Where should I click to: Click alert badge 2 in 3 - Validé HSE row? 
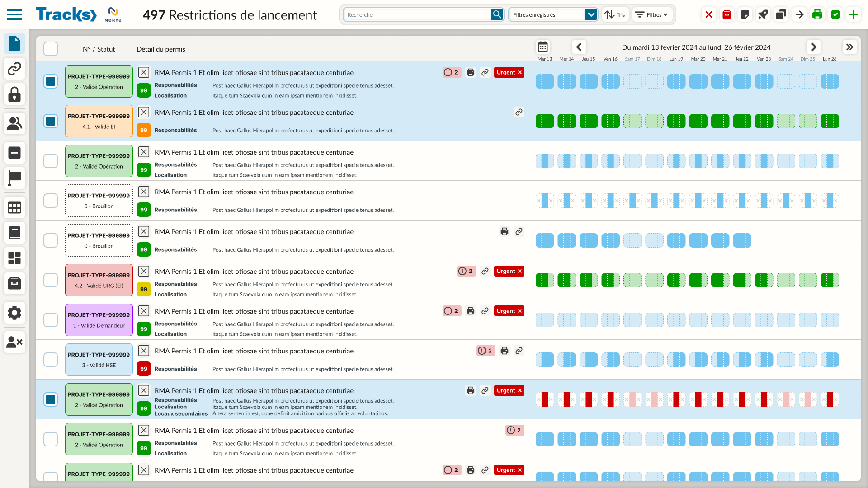486,351
